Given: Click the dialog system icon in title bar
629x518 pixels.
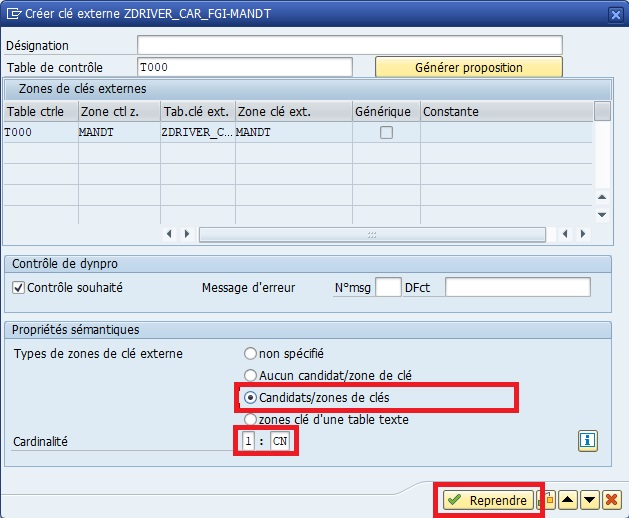Looking at the screenshot, I should 13,13.
